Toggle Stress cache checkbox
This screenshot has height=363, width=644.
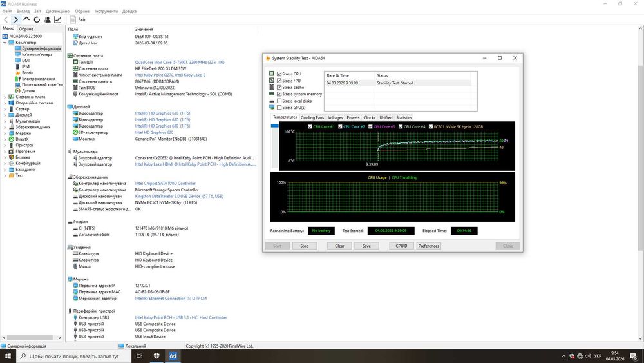tap(279, 87)
